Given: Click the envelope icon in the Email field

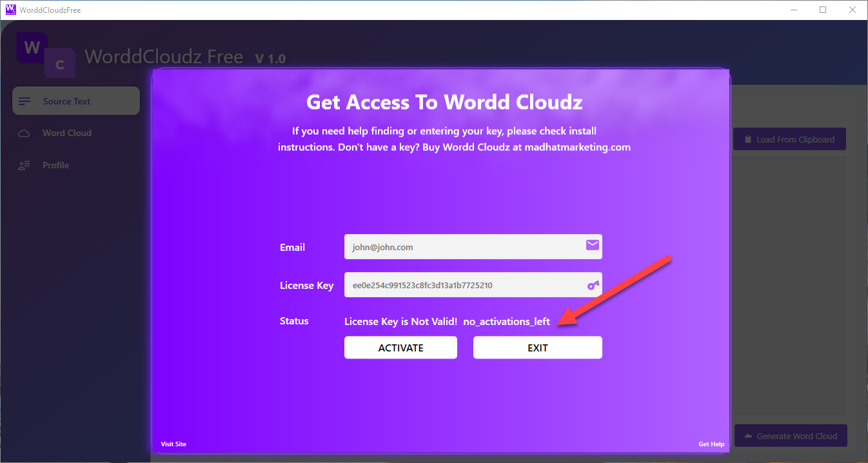Looking at the screenshot, I should [592, 245].
